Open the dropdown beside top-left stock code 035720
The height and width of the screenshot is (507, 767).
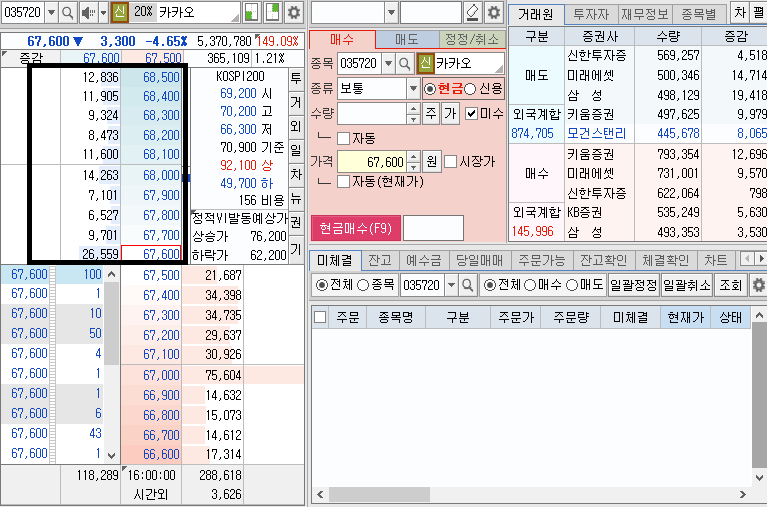click(51, 13)
